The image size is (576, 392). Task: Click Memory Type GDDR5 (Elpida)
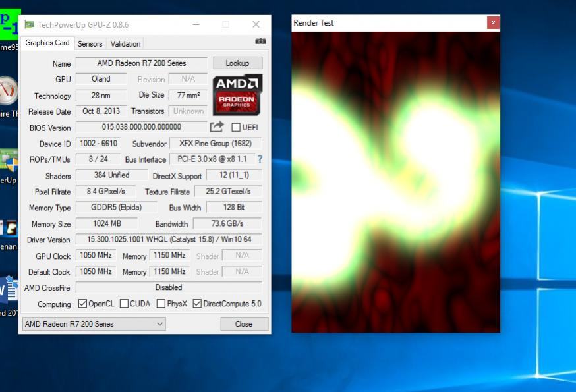coord(116,208)
